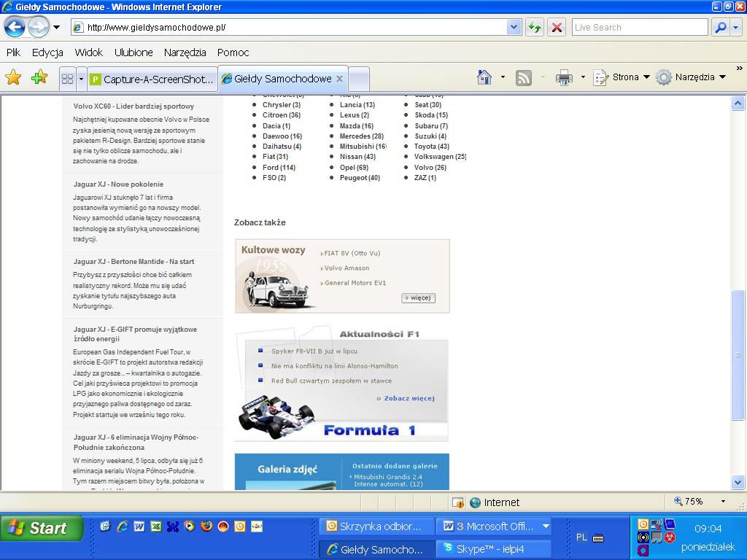
Task: Open the Quick Tabs grid icon
Action: click(68, 79)
